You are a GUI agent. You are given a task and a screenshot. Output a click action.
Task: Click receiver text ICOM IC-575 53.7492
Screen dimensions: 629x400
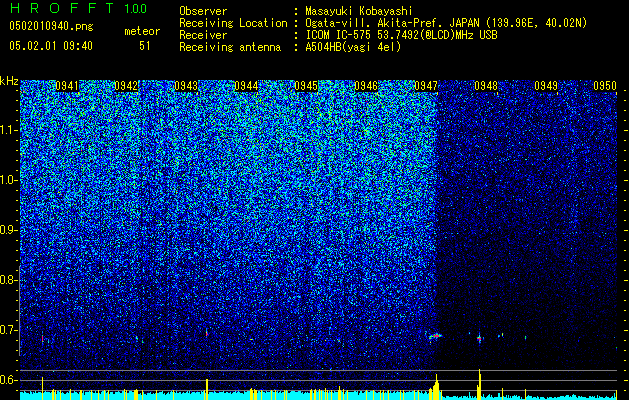pos(401,35)
